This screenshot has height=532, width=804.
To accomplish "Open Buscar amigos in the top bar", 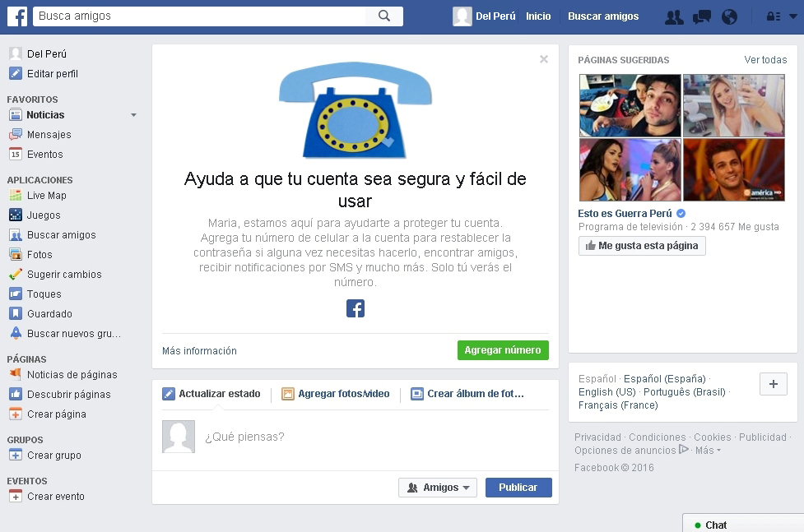I will point(603,16).
